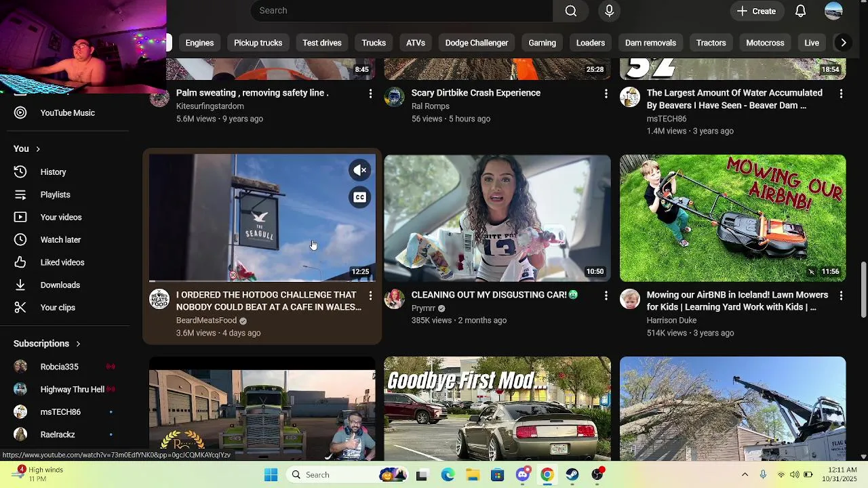Open OBS Studio from taskbar
868x488 pixels.
click(x=597, y=474)
